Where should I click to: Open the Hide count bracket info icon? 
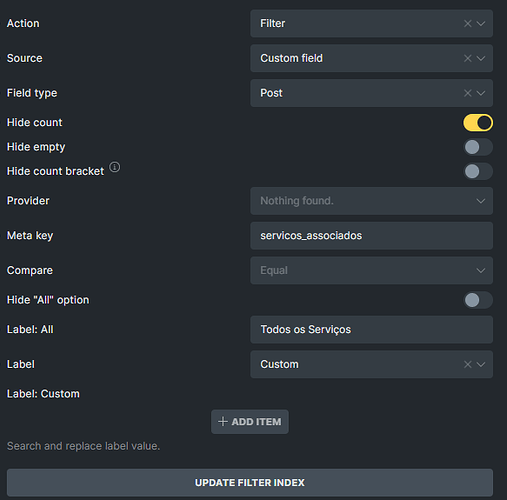[115, 167]
